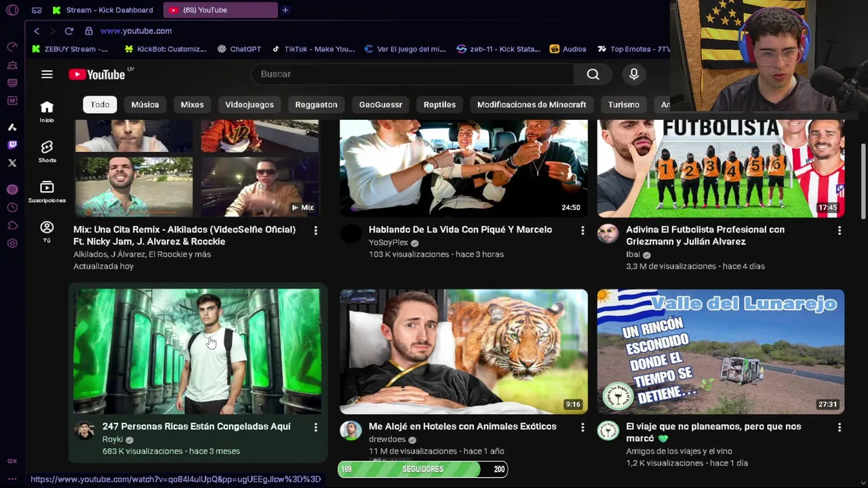The image size is (868, 488).
Task: Switch to Stream - Kick Dashboard tab
Action: (x=104, y=10)
